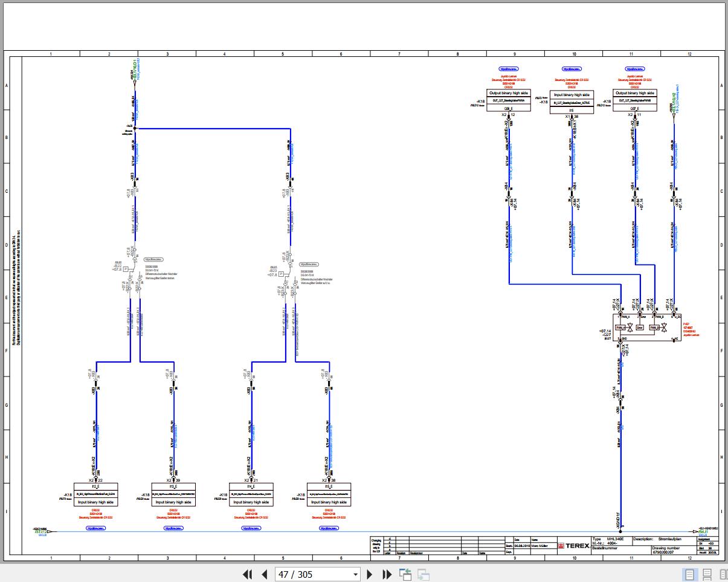Open the link above the I15 input block at top
This screenshot has width=728, height=582.
(x=571, y=69)
